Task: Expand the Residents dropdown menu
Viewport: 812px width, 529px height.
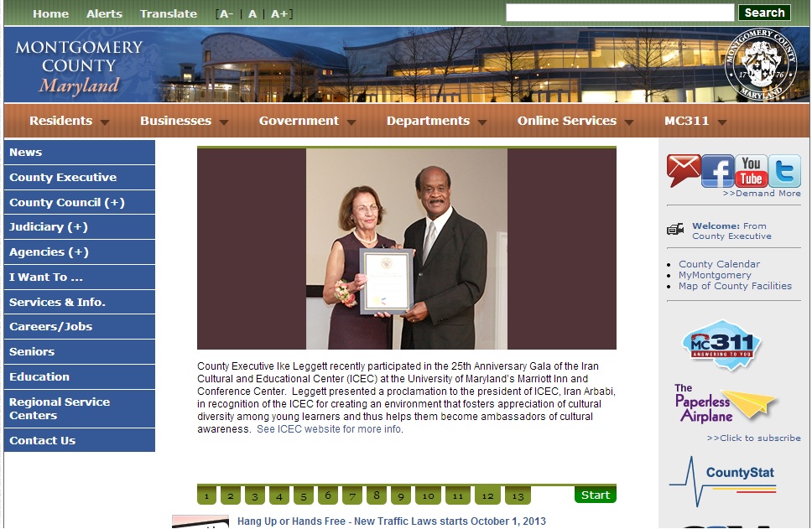Action: (69, 121)
